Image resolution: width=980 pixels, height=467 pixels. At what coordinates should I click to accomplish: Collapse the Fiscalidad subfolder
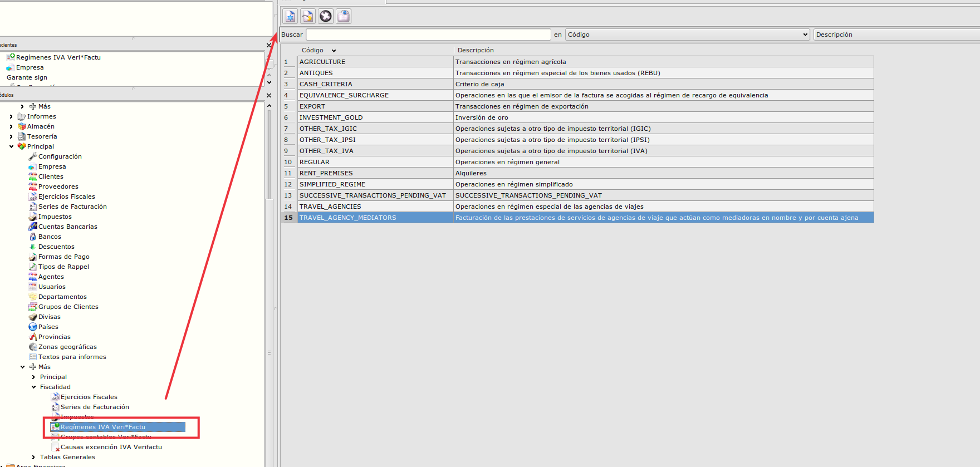[33, 387]
